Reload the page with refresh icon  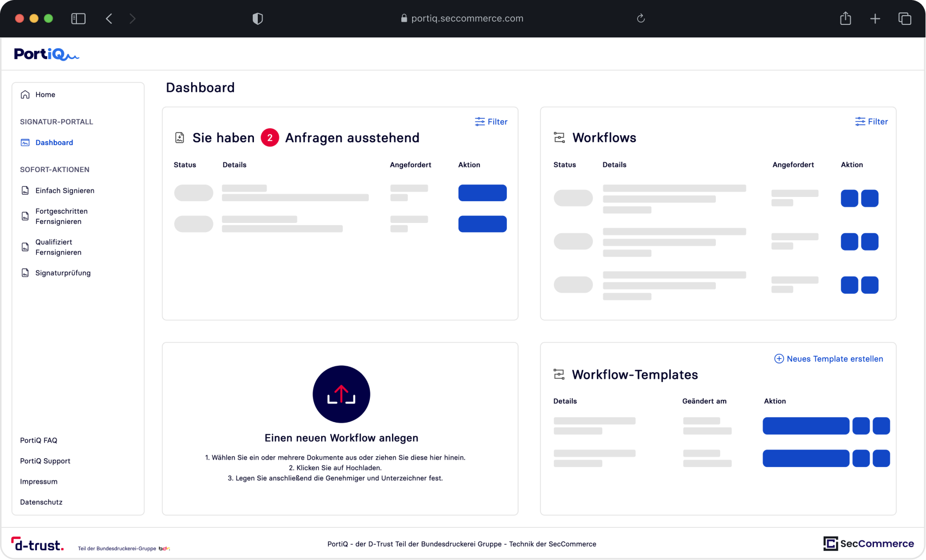pos(641,19)
